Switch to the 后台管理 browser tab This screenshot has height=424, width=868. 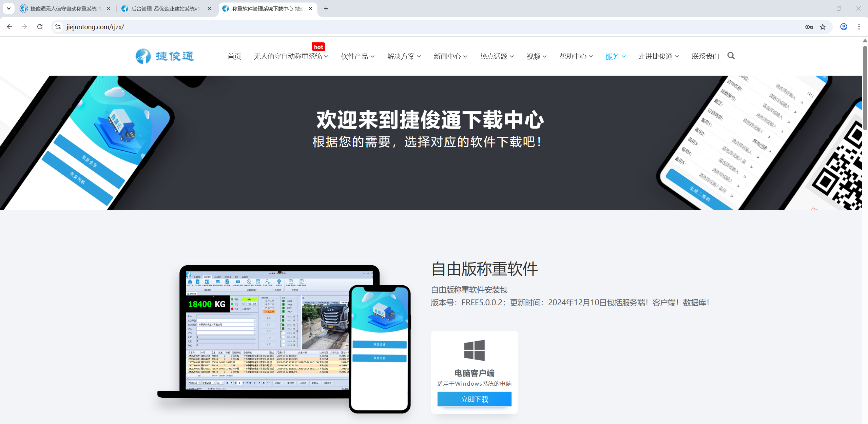point(166,8)
